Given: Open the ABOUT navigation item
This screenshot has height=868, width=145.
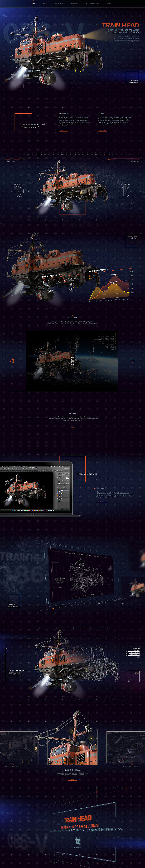Looking at the screenshot, I should 45,4.
